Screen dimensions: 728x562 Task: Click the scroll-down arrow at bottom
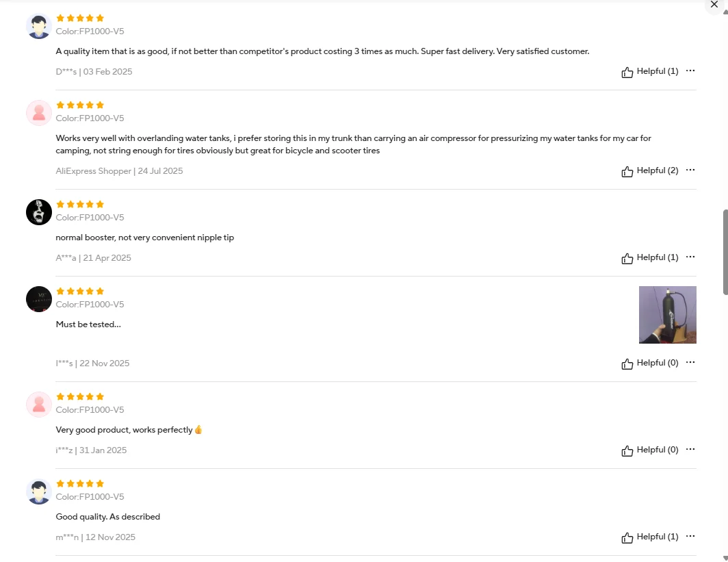tap(725, 559)
